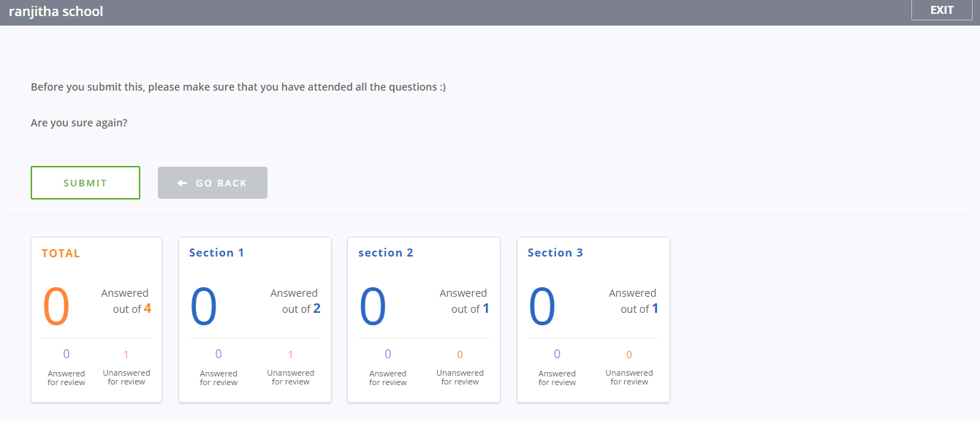Screen dimensions: 980x421
Task: Click Answered for review in Section 1
Action: (219, 378)
